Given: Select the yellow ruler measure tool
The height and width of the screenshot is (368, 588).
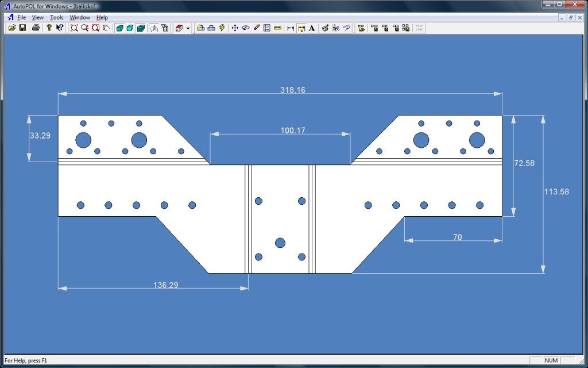Looking at the screenshot, I should 277,28.
